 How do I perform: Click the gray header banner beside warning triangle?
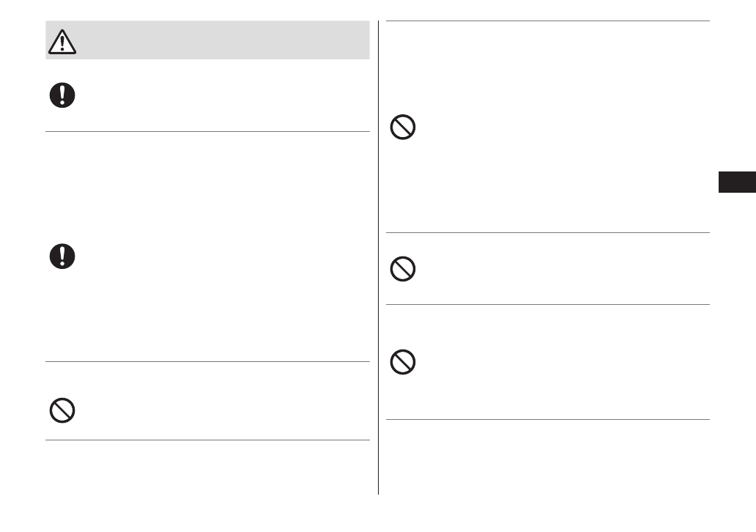(220, 41)
